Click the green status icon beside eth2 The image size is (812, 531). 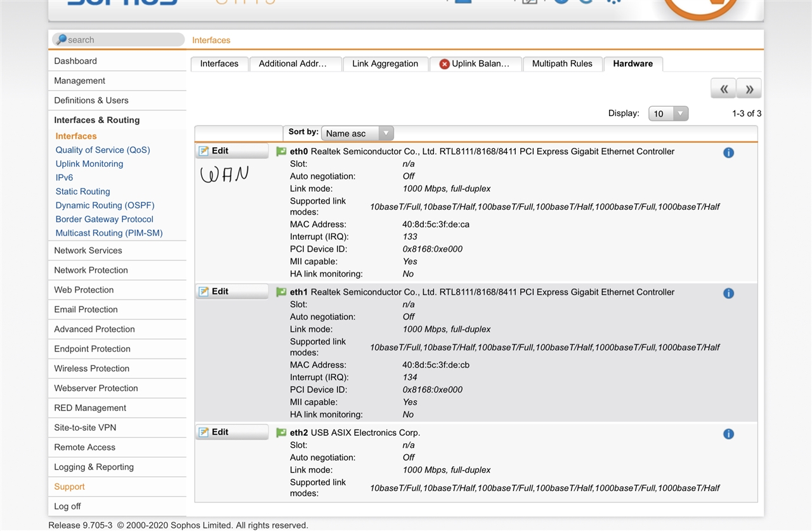coord(281,433)
